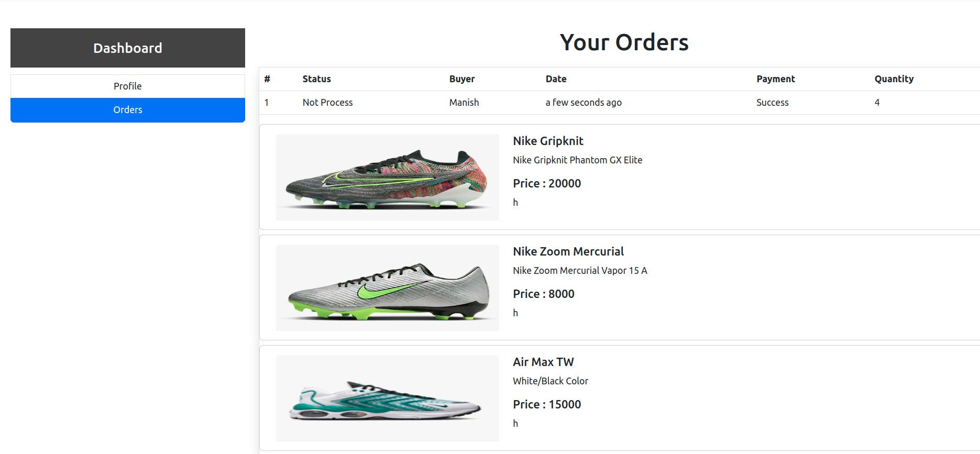Click the buyer name Manish
The width and height of the screenshot is (980, 454).
pos(464,102)
